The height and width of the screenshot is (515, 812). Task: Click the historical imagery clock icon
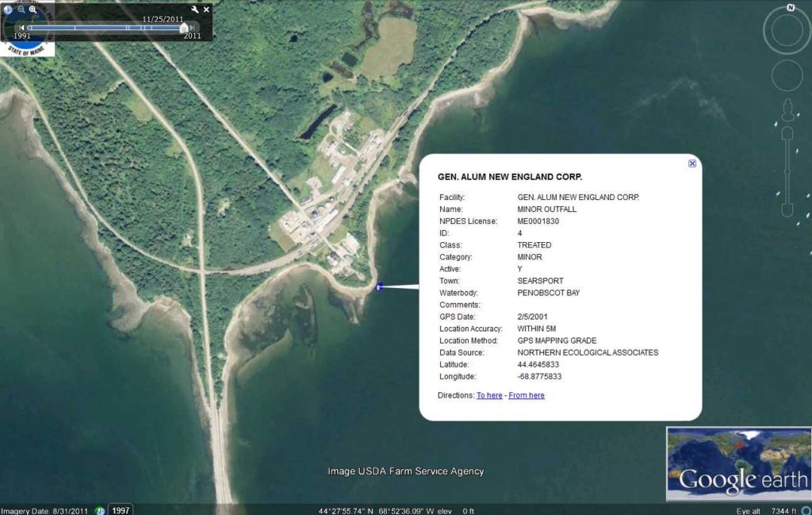click(x=8, y=10)
